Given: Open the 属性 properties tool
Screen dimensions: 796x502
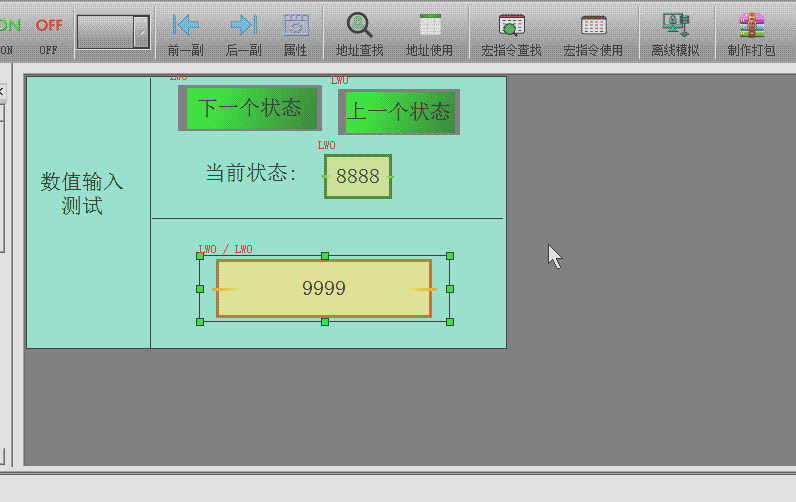Looking at the screenshot, I should point(295,26).
